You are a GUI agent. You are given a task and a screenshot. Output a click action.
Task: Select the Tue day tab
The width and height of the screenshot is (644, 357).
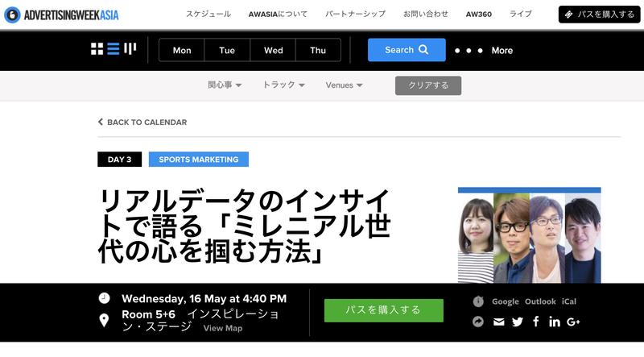(x=227, y=50)
